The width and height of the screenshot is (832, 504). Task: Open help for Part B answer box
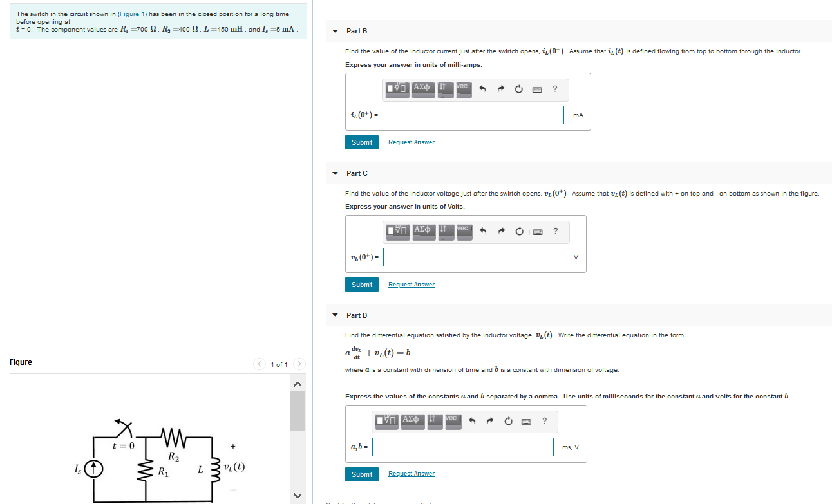555,89
